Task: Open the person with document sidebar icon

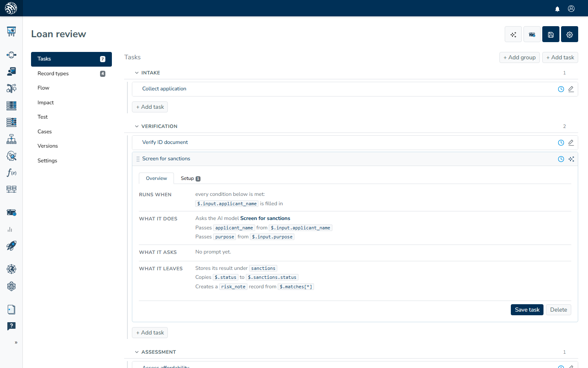Action: [11, 72]
